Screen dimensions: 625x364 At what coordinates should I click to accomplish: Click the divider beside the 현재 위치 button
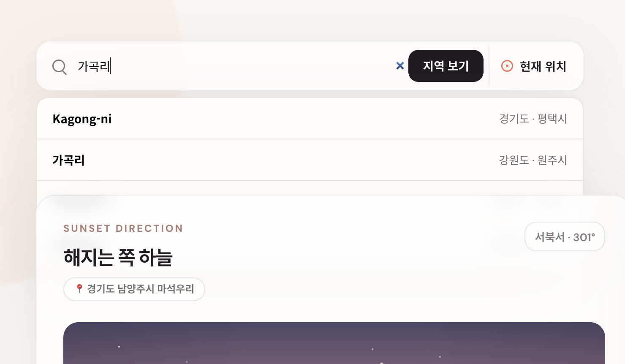click(x=489, y=66)
